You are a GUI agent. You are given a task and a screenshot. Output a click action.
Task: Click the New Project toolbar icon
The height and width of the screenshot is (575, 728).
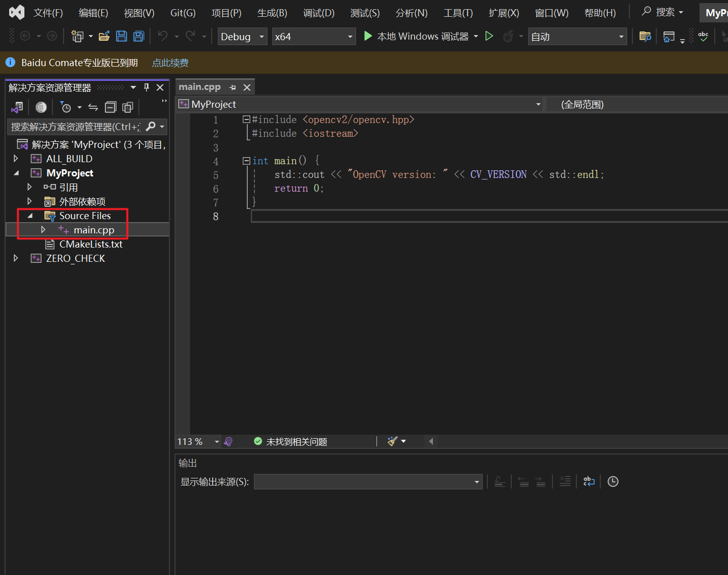[77, 36]
